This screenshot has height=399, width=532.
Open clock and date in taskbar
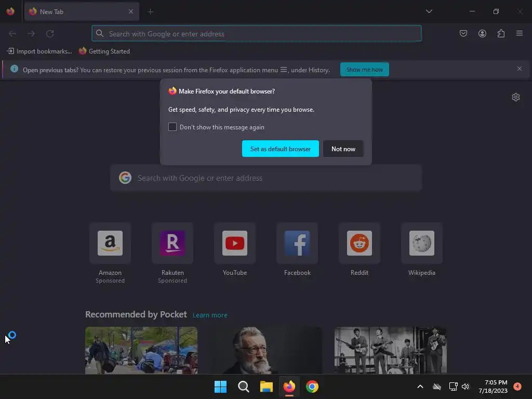pyautogui.click(x=493, y=387)
